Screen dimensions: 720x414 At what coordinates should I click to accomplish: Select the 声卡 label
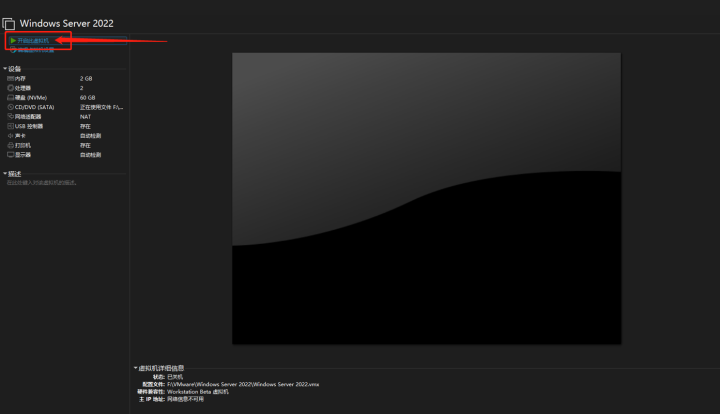(20, 136)
